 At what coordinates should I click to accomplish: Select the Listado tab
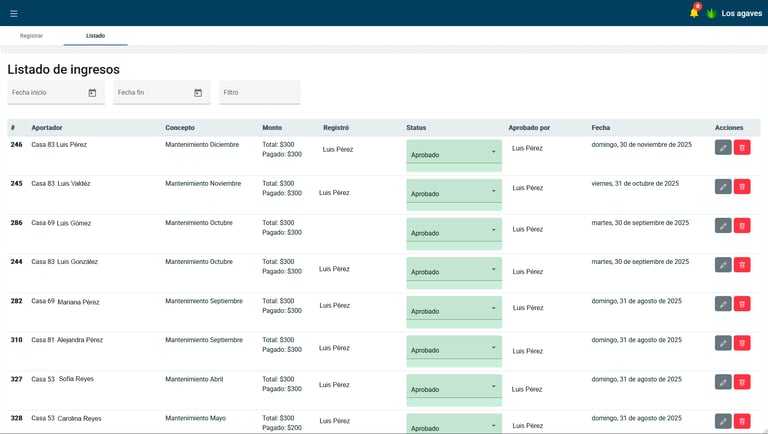coord(96,36)
